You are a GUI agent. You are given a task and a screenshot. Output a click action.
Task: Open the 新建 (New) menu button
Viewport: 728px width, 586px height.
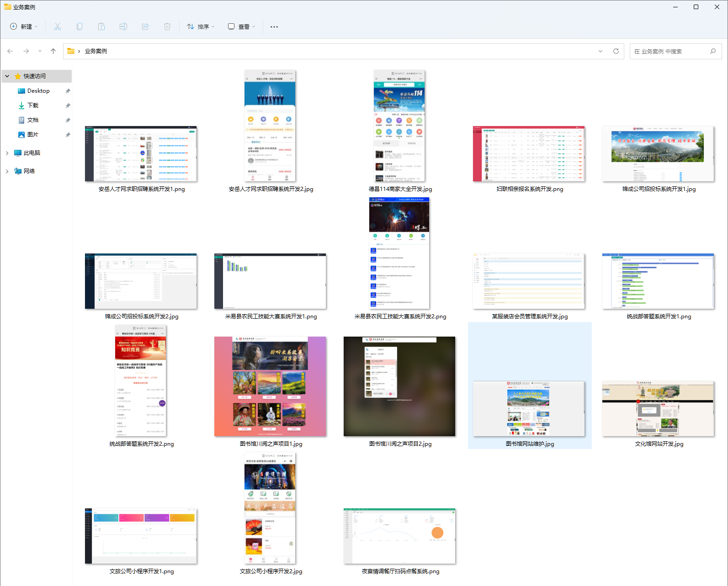click(x=24, y=26)
